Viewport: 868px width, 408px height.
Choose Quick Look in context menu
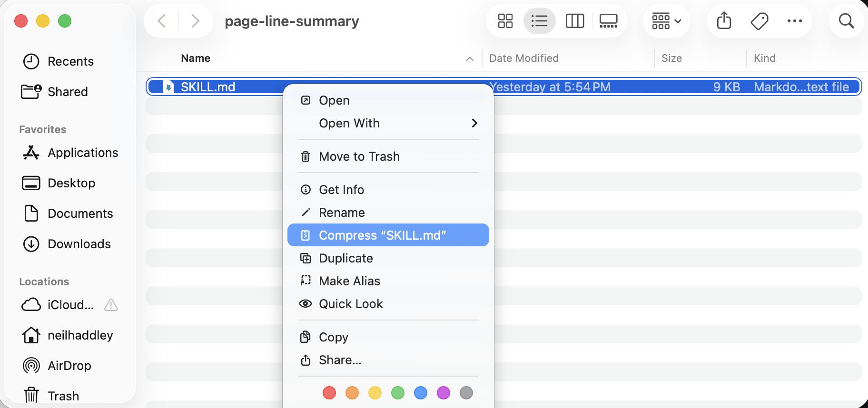tap(388, 304)
